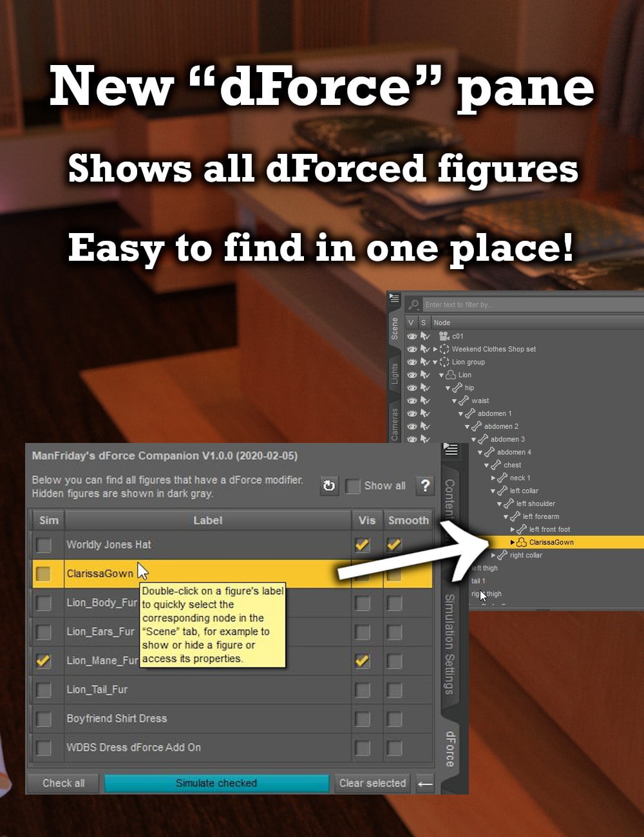The height and width of the screenshot is (837, 644).
Task: Click the refresh list icon button
Action: (x=329, y=486)
